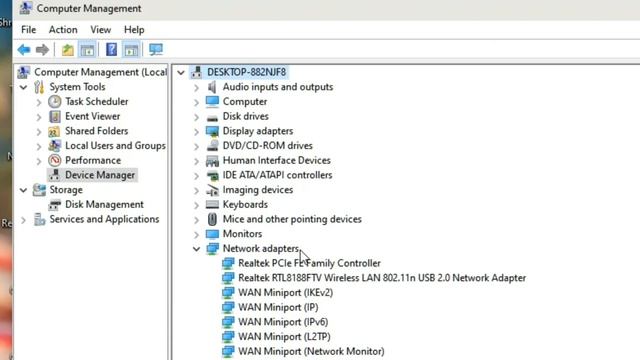Select Computer Management (Local) root
The image size is (640, 360).
pyautogui.click(x=100, y=72)
